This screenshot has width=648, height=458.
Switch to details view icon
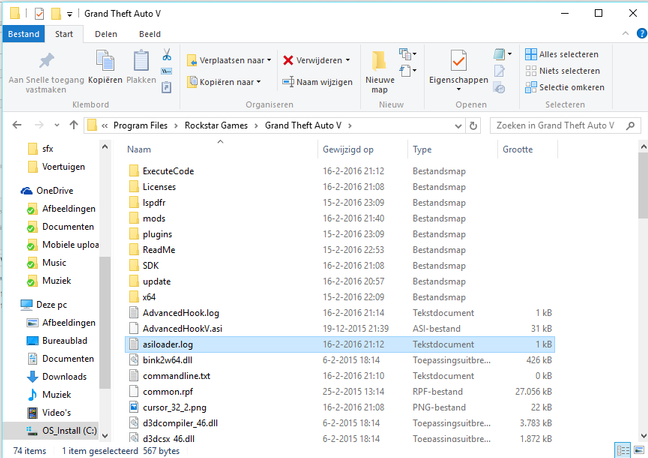click(623, 450)
